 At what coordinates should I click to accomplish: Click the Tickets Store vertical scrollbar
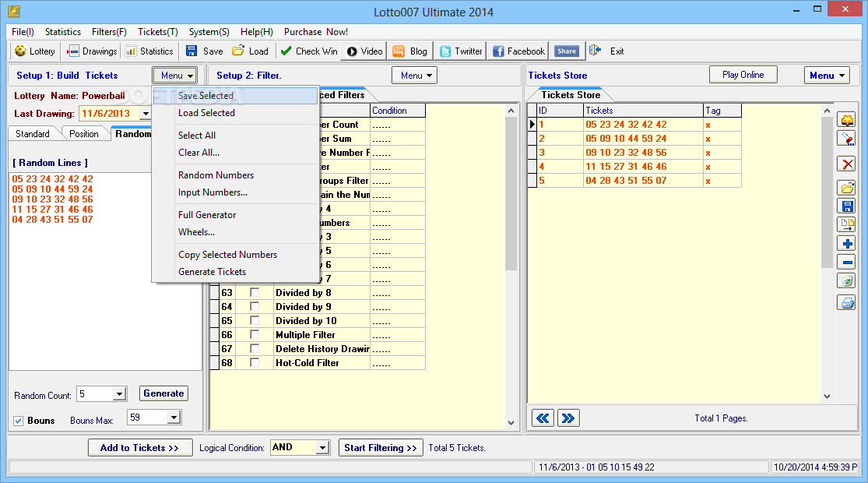(827, 194)
